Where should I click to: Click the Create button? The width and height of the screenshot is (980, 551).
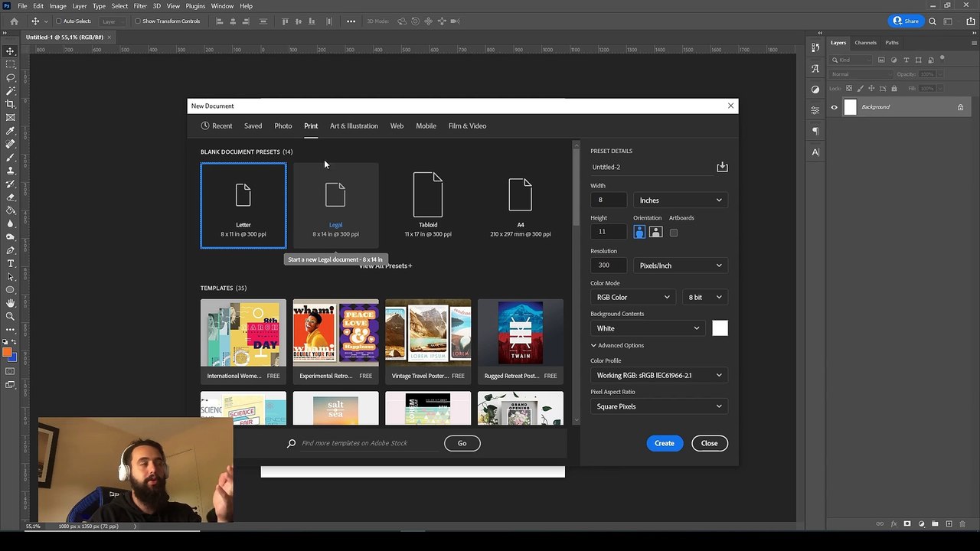[x=665, y=443]
